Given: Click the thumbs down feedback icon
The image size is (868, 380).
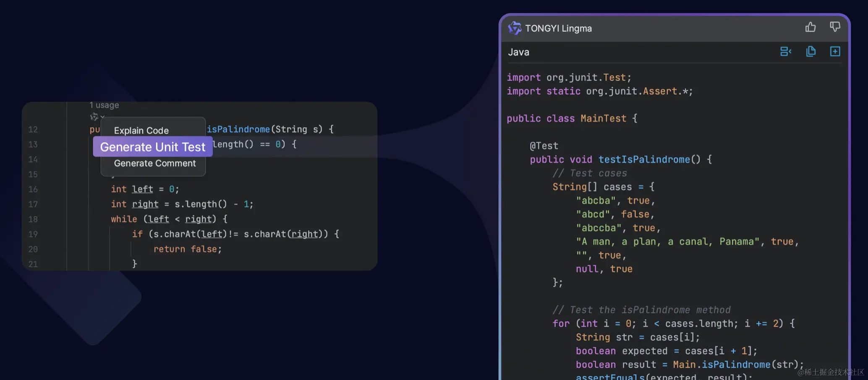Looking at the screenshot, I should point(835,27).
